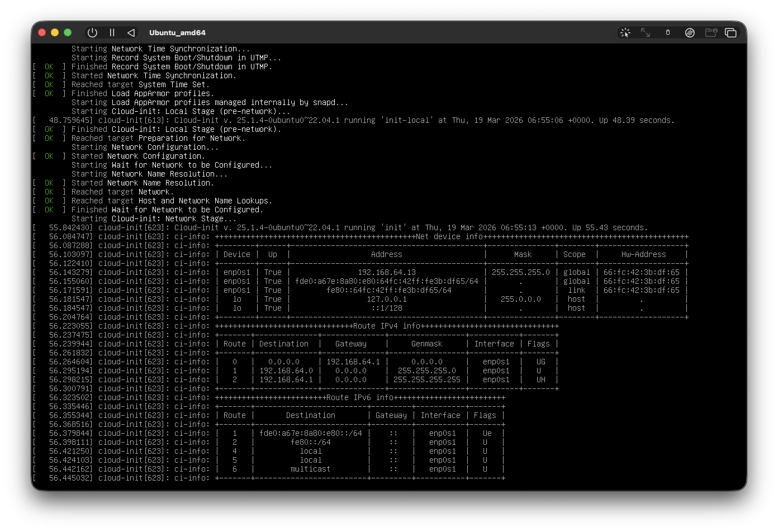Click the windows list icon in toolbar
Screen dimensions: 778x532
click(x=730, y=33)
